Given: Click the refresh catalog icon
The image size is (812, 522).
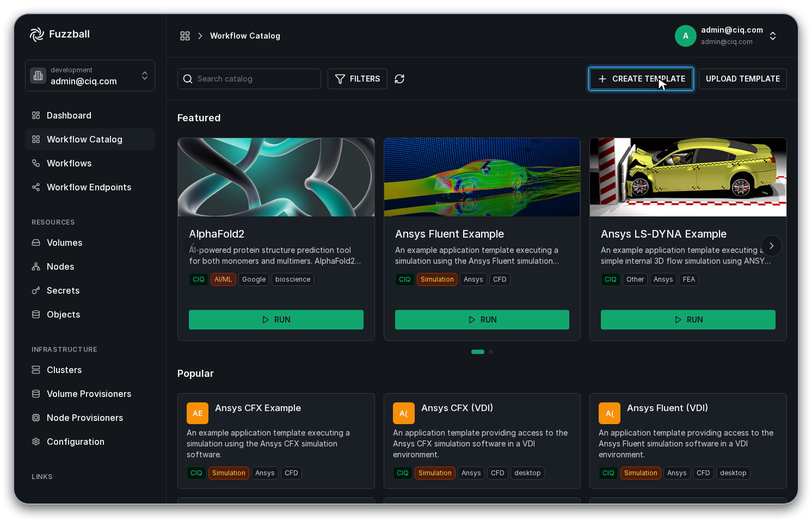Looking at the screenshot, I should 399,79.
